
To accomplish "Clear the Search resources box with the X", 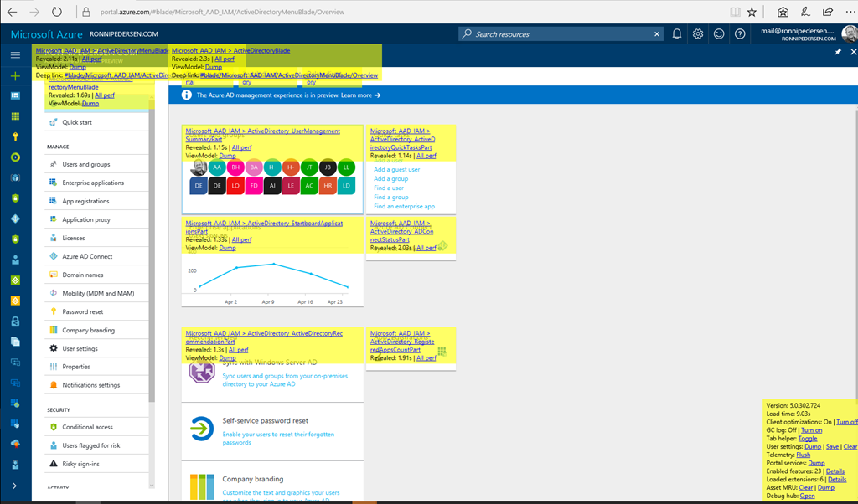I will point(657,33).
